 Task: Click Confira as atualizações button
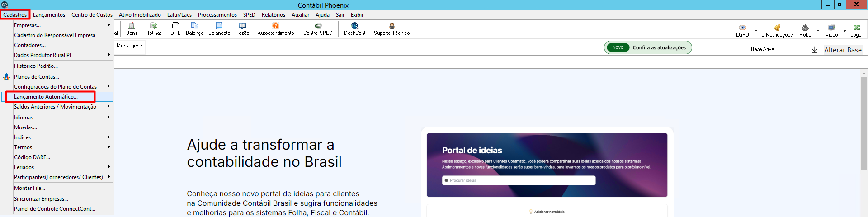(x=648, y=47)
